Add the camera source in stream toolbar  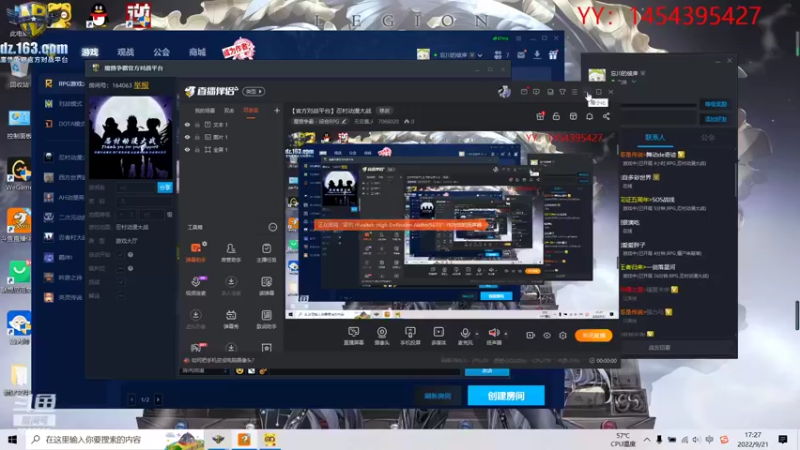(382, 336)
